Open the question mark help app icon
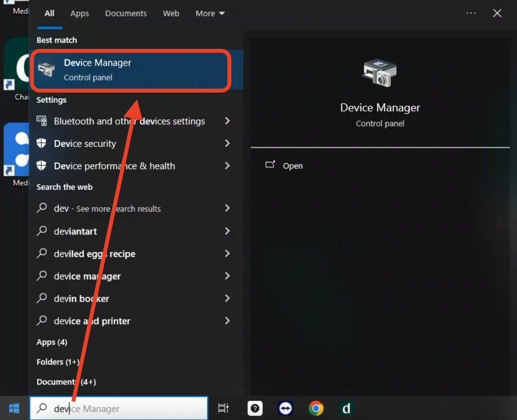This screenshot has height=420, width=517. [x=255, y=409]
